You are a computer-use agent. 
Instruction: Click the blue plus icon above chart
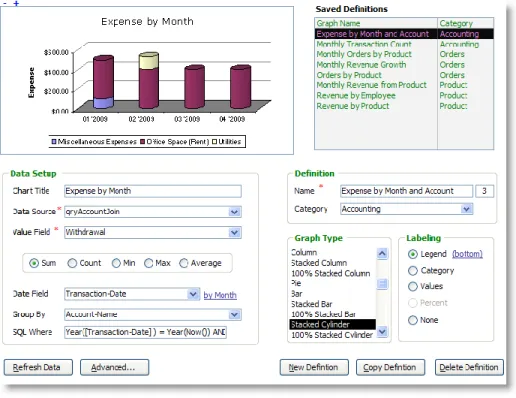point(16,3)
